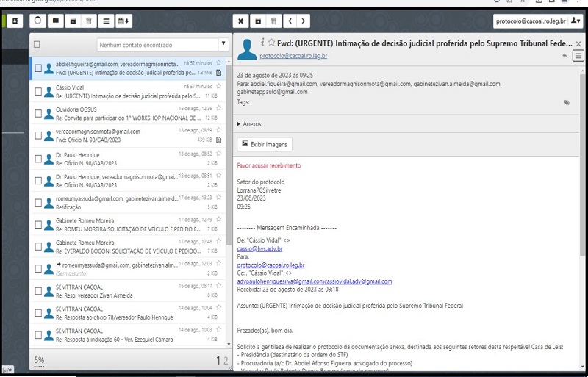Delete the open message using trash icon
The width and height of the screenshot is (588, 377).
(273, 21)
